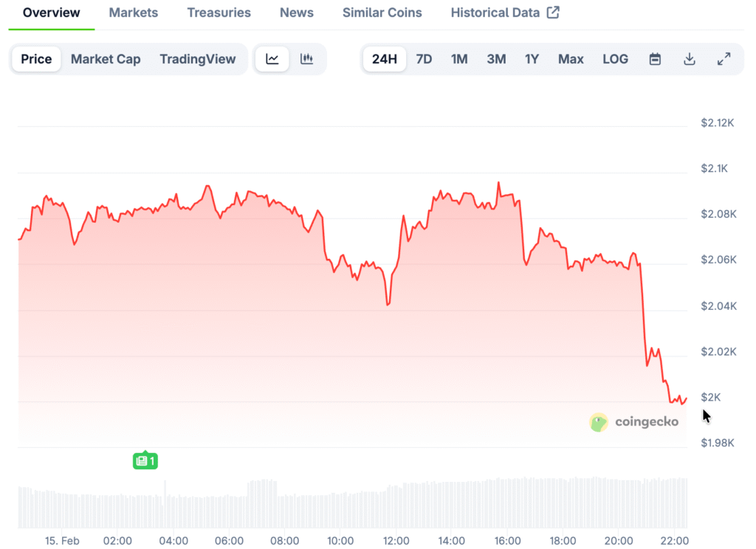
Task: Click the download chart data icon
Action: coord(690,59)
